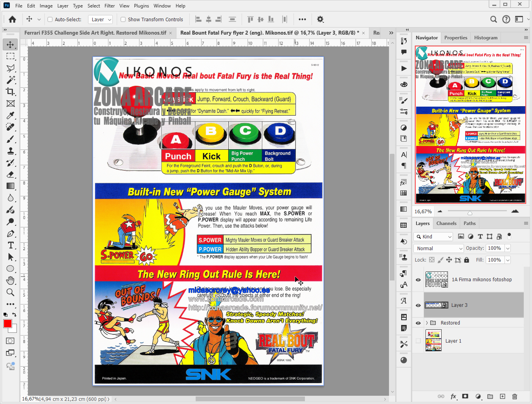
Task: Toggle the layer filter on/off switch
Action: coord(509,236)
